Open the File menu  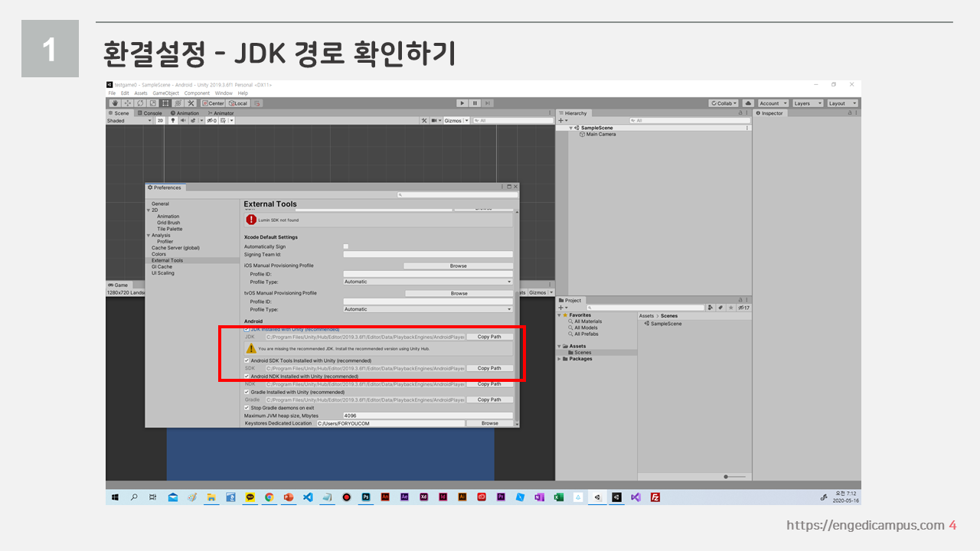tap(112, 93)
